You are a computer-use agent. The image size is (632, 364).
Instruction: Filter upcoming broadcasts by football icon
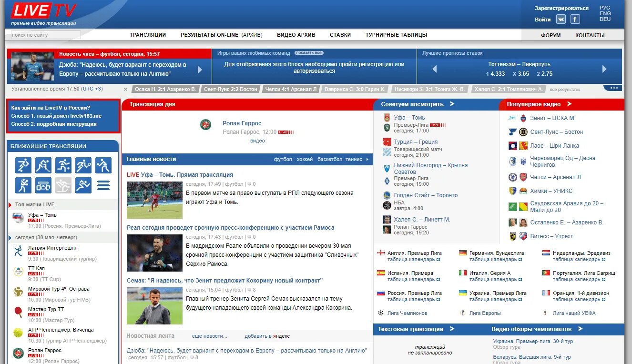click(x=23, y=165)
